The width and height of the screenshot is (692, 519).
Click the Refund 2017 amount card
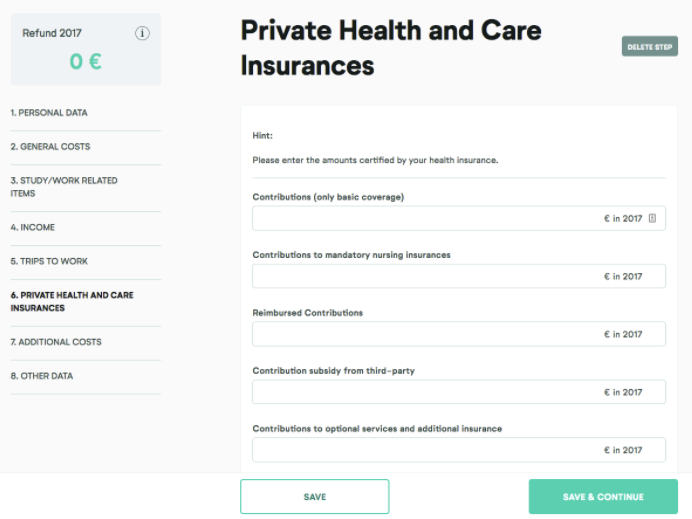[x=86, y=49]
